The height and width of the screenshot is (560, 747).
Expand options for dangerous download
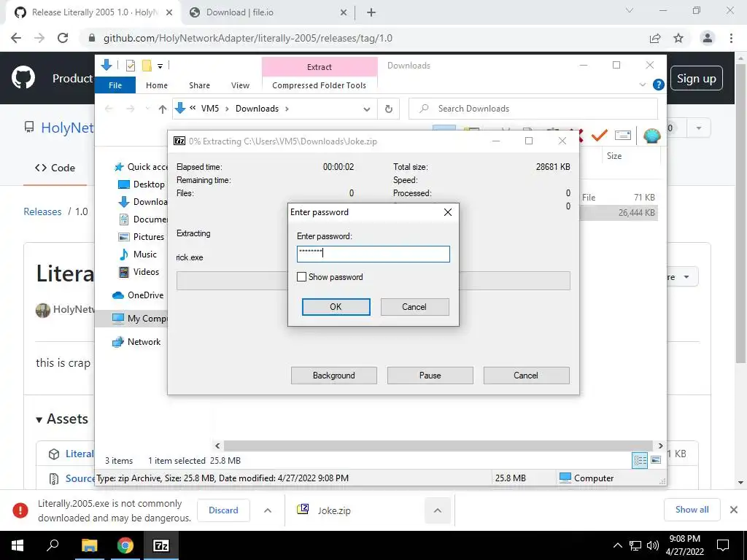click(268, 510)
